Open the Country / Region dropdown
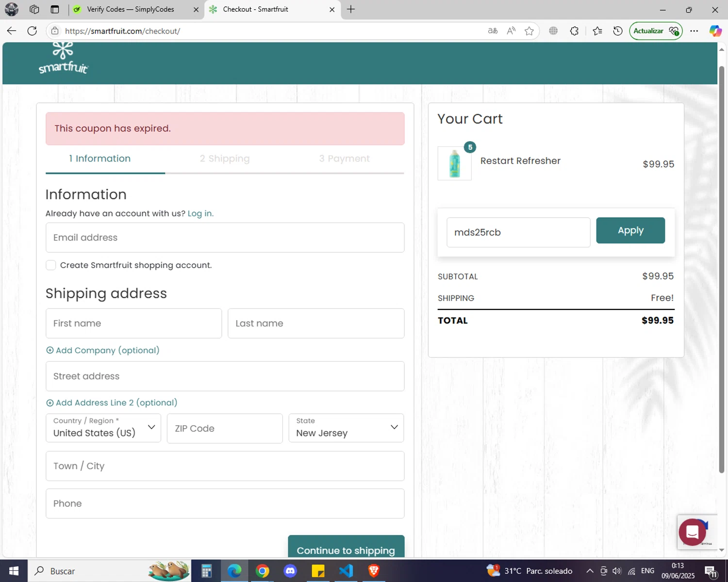The image size is (728, 582). click(103, 428)
